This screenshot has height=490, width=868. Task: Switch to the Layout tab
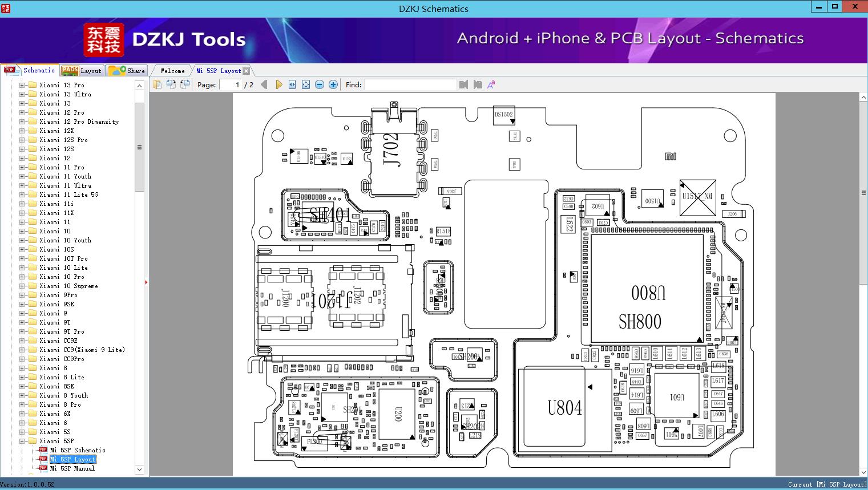tap(82, 71)
